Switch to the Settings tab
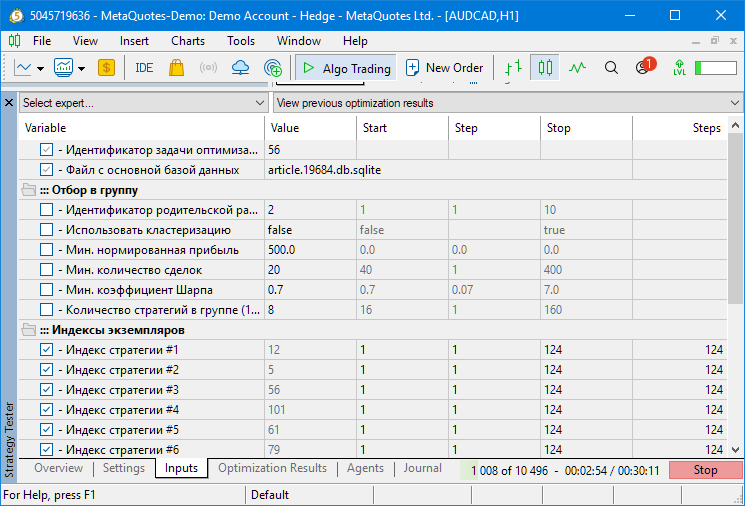This screenshot has height=506, width=745. (x=124, y=468)
